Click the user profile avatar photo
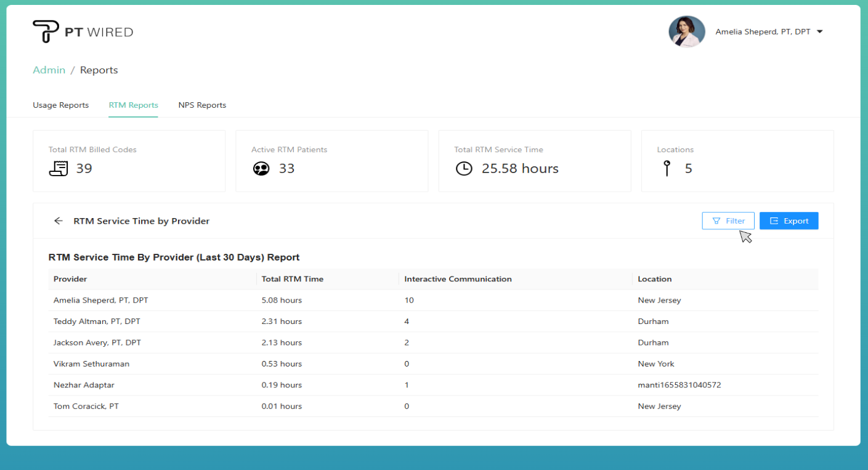 pyautogui.click(x=687, y=32)
